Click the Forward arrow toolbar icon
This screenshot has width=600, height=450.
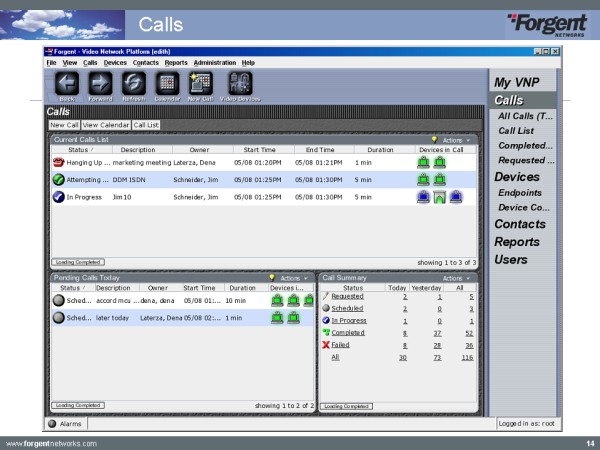100,84
